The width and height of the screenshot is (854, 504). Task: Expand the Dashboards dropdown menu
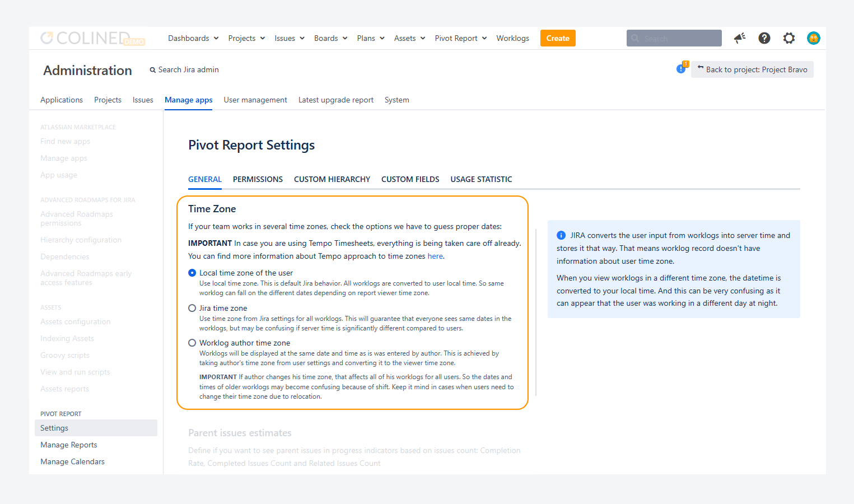(193, 38)
